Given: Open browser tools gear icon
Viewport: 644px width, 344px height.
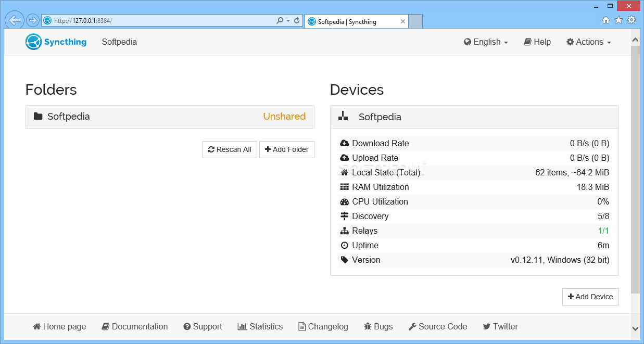Looking at the screenshot, I should tap(632, 20).
